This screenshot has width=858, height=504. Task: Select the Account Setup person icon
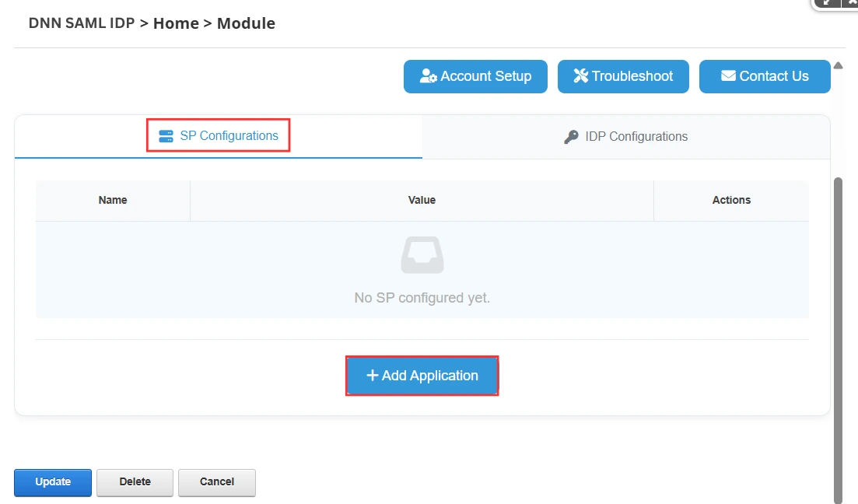coord(429,75)
